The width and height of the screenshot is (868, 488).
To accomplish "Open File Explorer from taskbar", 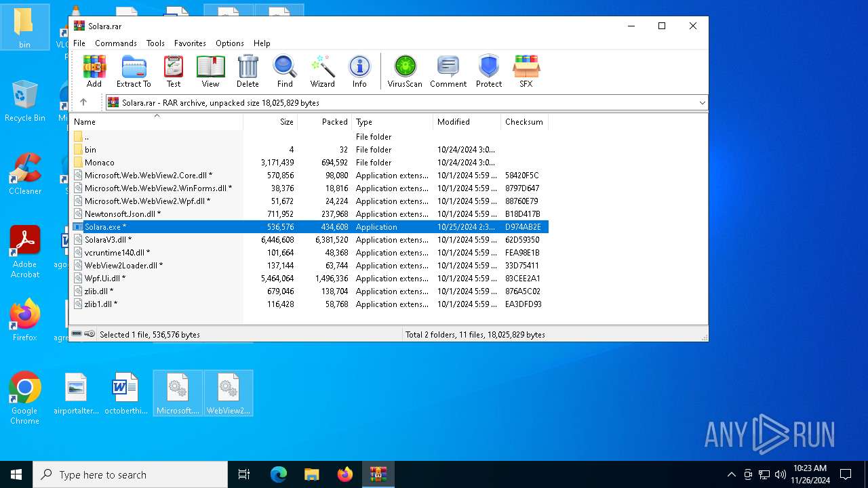I will coord(311,474).
